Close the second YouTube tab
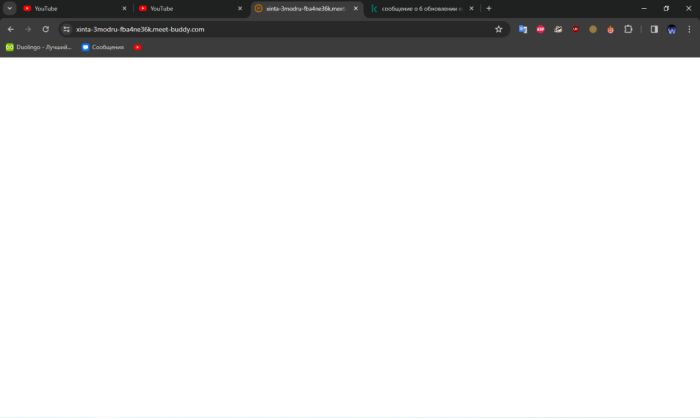The width and height of the screenshot is (700, 418). click(240, 8)
